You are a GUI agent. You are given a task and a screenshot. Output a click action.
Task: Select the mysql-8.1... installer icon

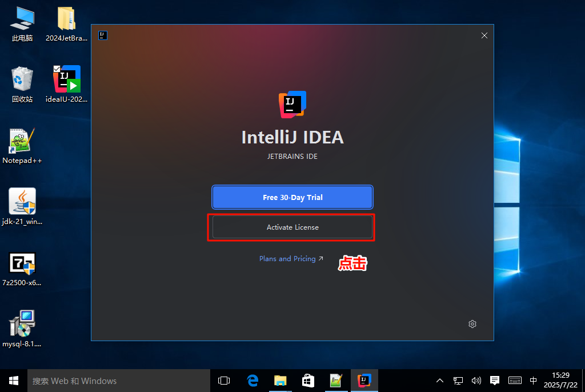pyautogui.click(x=22, y=329)
